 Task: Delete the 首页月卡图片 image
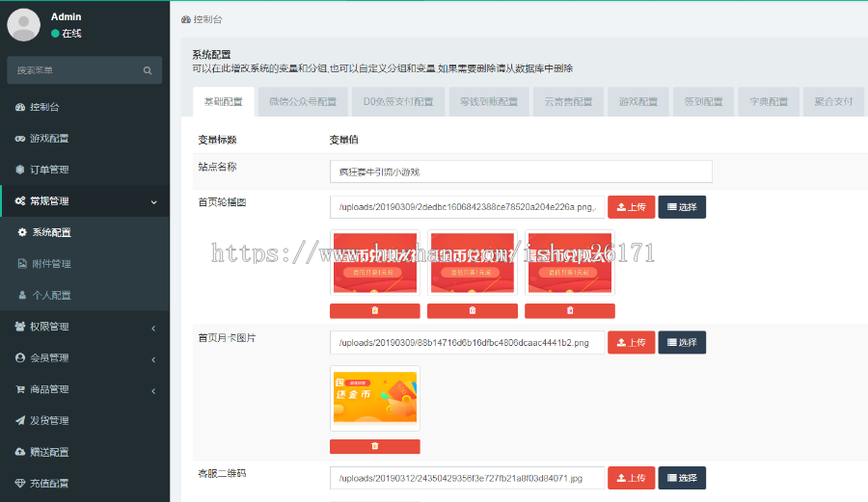coord(375,446)
